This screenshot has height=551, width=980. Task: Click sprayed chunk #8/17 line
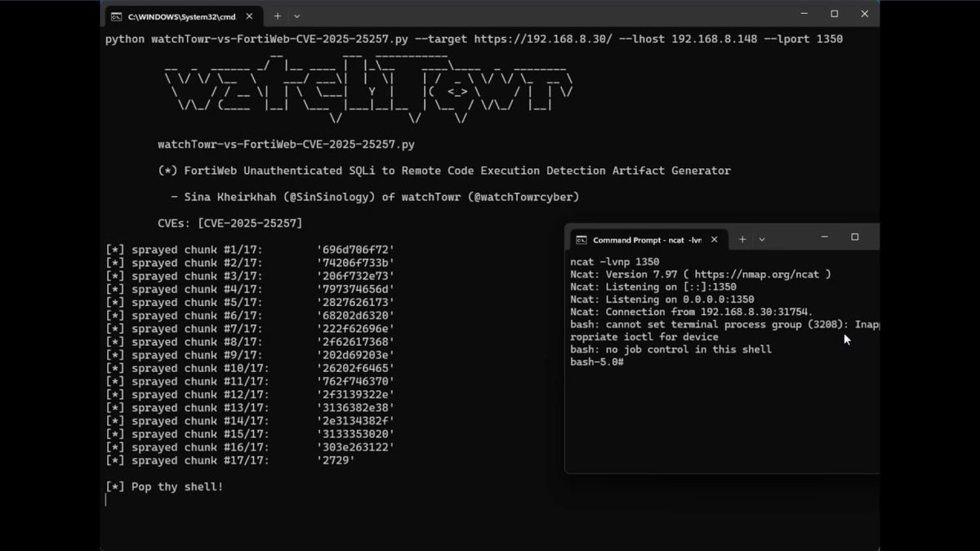250,342
